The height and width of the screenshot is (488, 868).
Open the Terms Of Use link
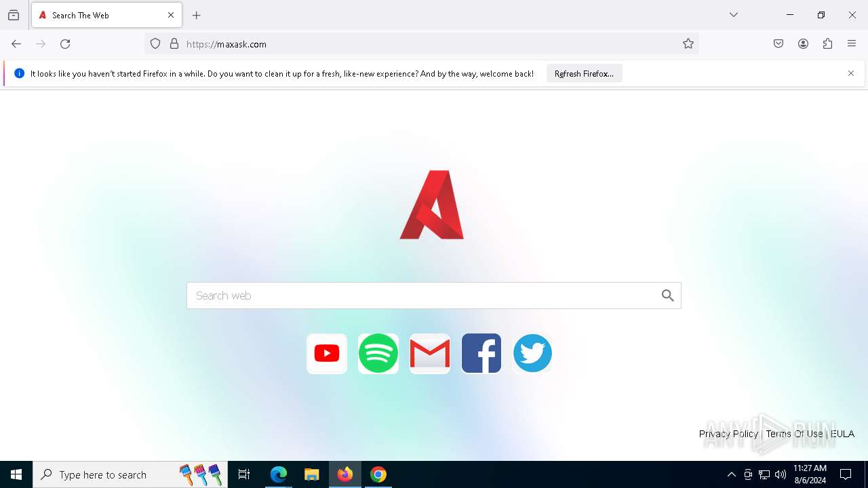(x=794, y=434)
